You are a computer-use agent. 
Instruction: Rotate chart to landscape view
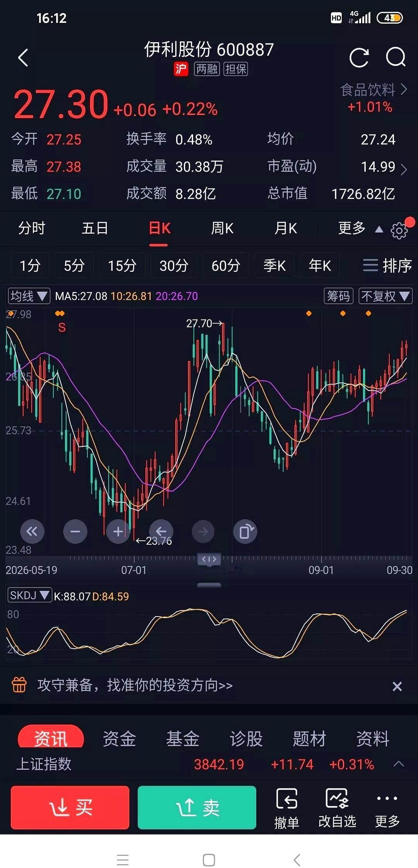(x=245, y=531)
